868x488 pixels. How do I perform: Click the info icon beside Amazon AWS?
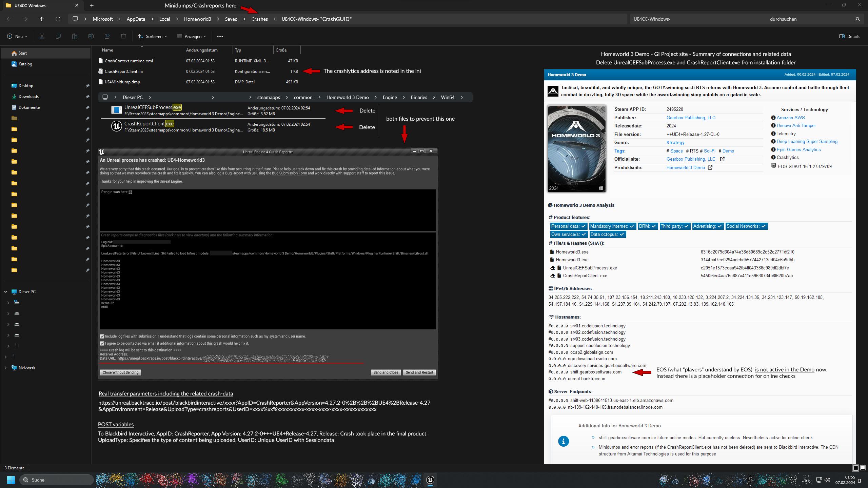[773, 118]
